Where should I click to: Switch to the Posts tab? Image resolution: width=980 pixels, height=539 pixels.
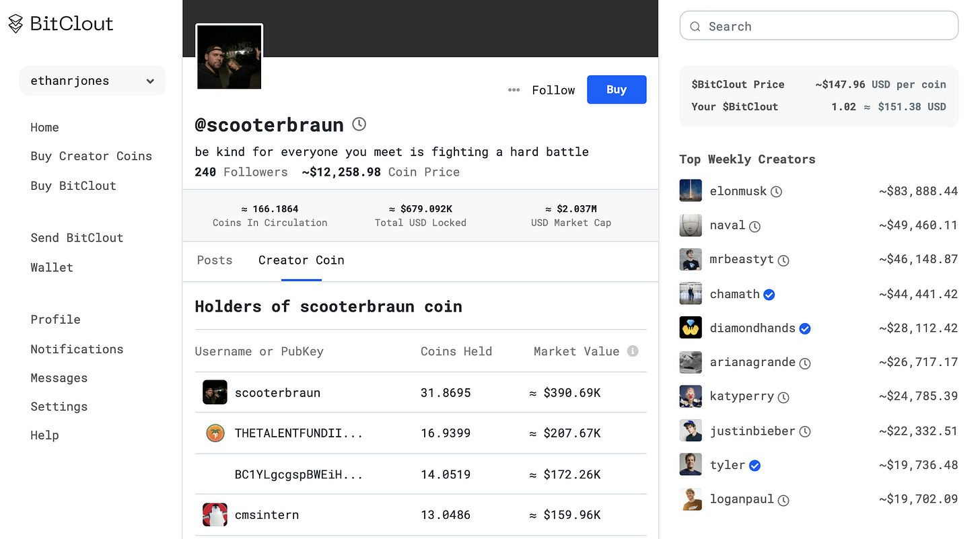(215, 260)
